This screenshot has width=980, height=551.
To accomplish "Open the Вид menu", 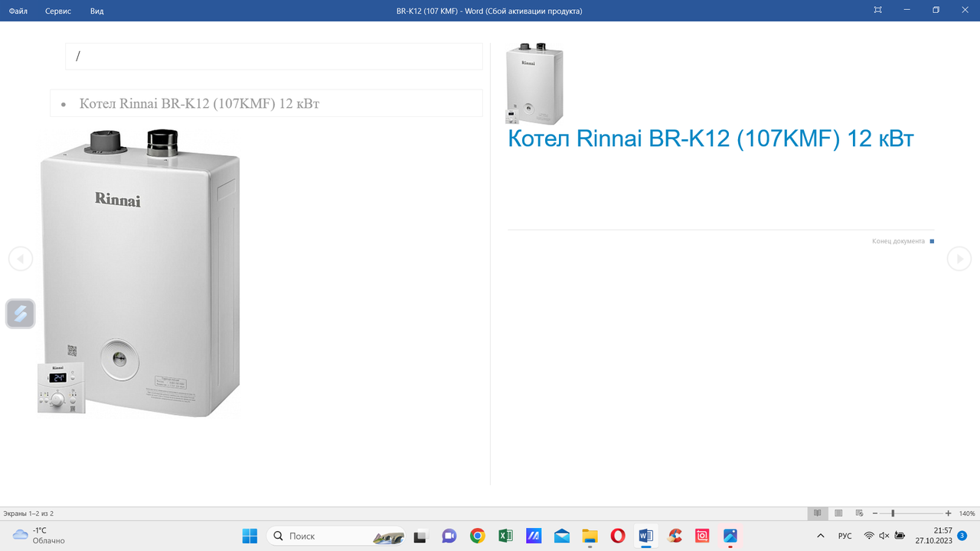I will [x=96, y=11].
